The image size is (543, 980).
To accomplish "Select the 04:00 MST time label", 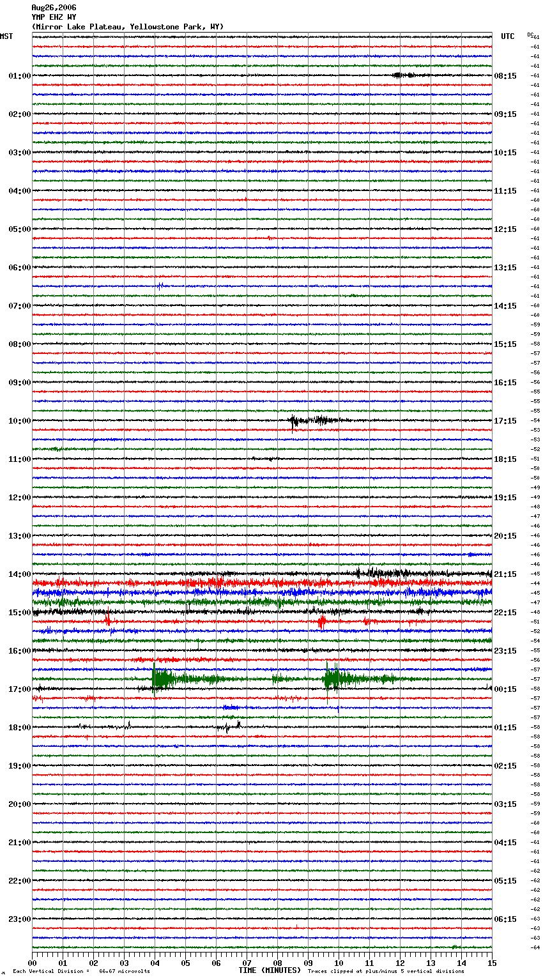I will [20, 191].
